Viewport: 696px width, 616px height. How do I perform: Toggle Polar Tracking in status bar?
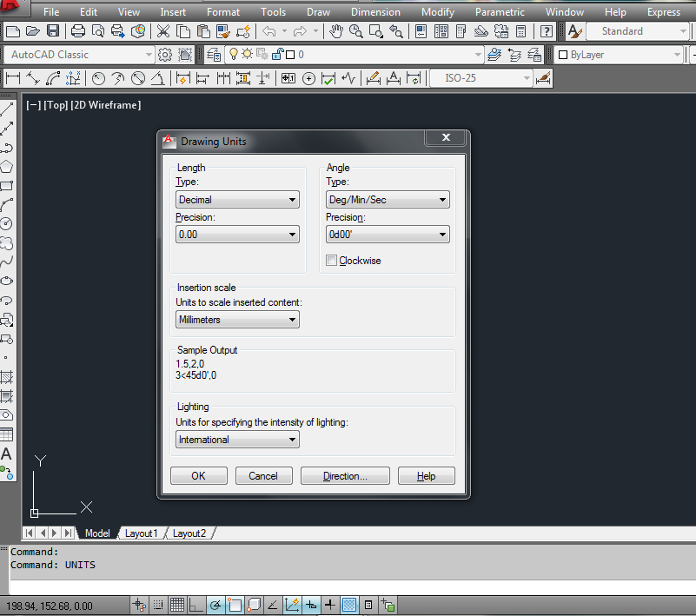(x=215, y=605)
